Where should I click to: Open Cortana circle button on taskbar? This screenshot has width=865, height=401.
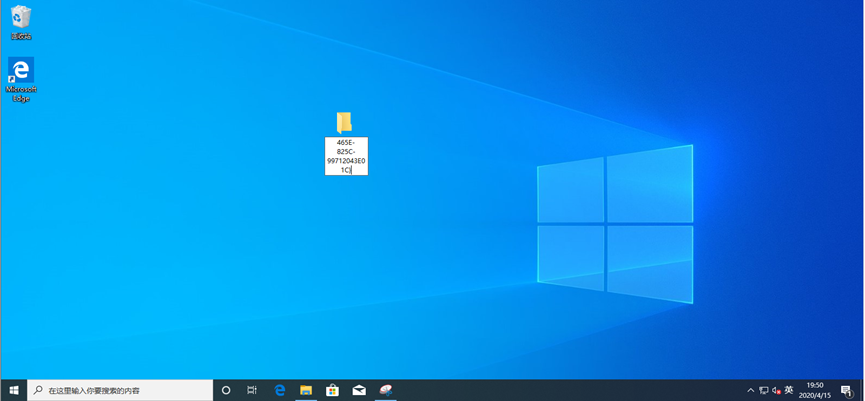tap(226, 390)
